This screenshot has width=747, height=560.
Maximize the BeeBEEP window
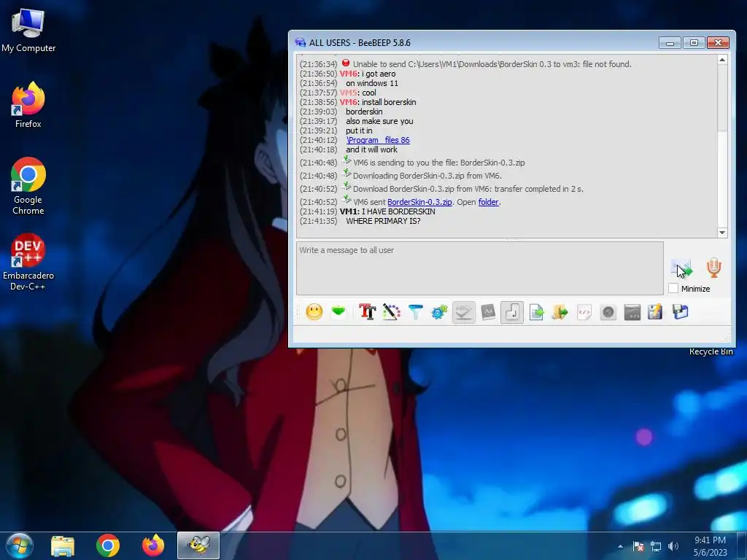[x=694, y=43]
